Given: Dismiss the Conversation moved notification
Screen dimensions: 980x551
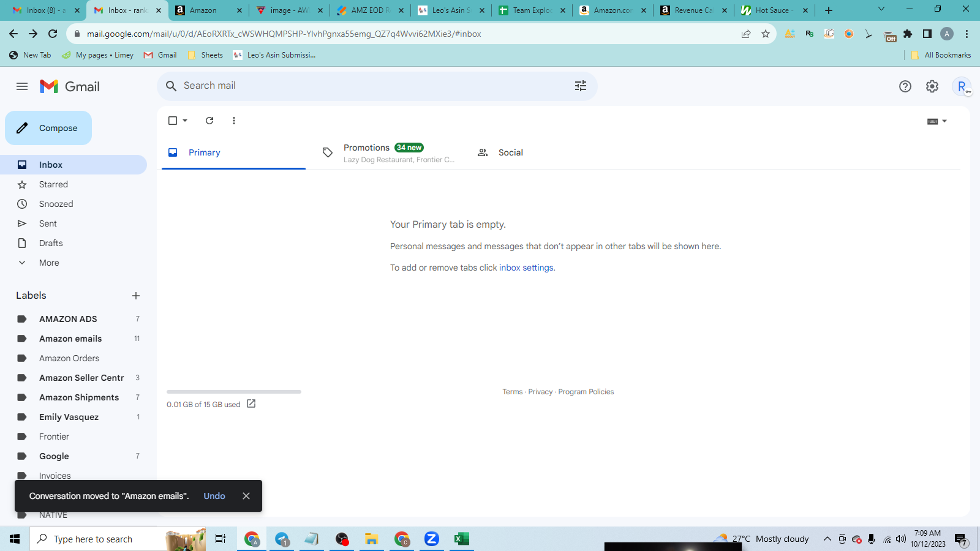Looking at the screenshot, I should click(x=246, y=496).
